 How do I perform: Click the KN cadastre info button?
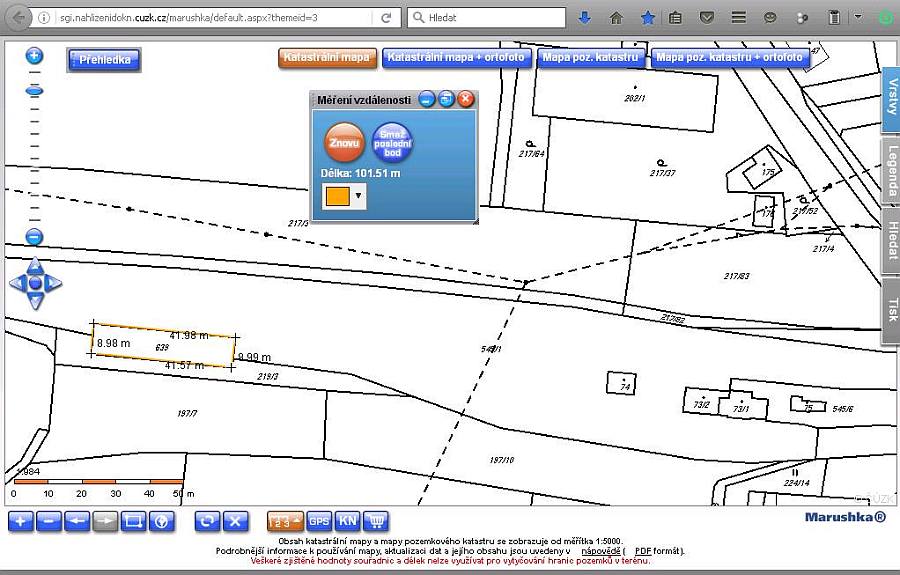click(348, 521)
